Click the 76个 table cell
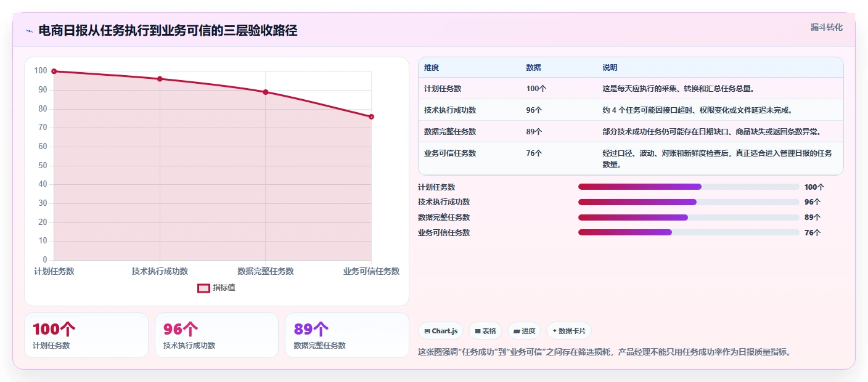868x382 pixels. (x=534, y=153)
